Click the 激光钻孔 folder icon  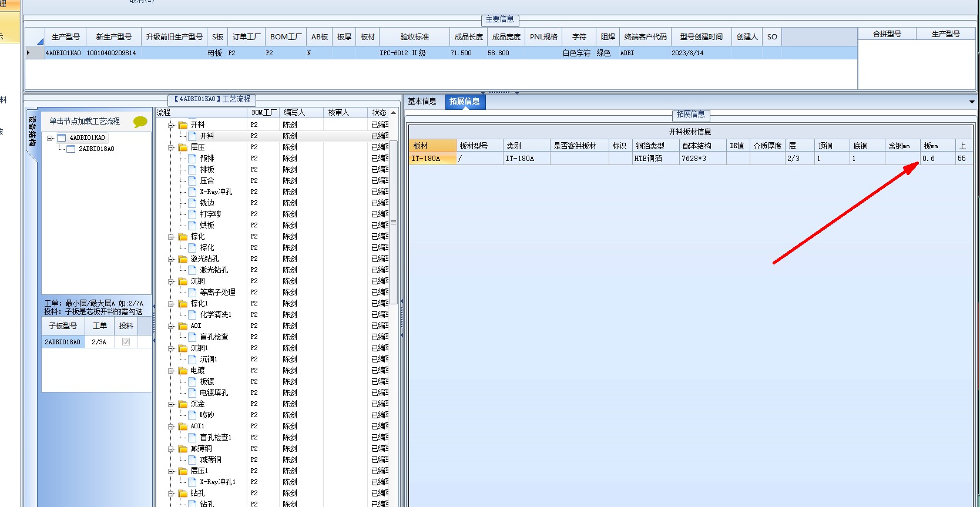pos(183,259)
